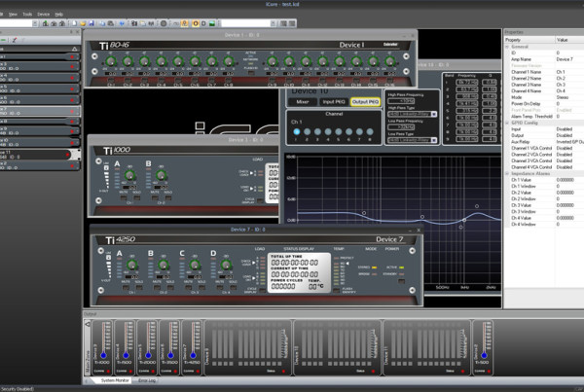Click the 'D' toolbar icon
Screen dimensions: 584x392
pyautogui.click(x=203, y=23)
